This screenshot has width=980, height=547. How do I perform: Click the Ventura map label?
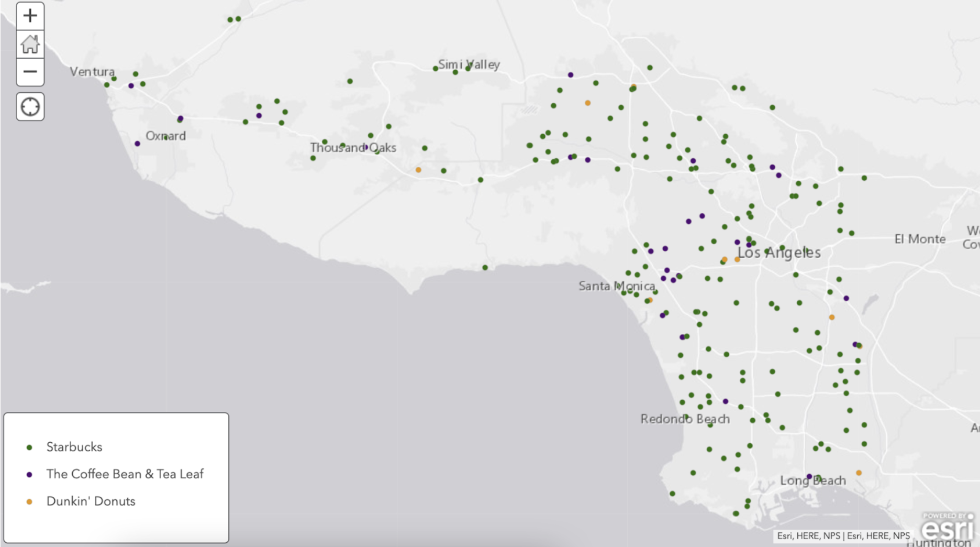pyautogui.click(x=93, y=72)
